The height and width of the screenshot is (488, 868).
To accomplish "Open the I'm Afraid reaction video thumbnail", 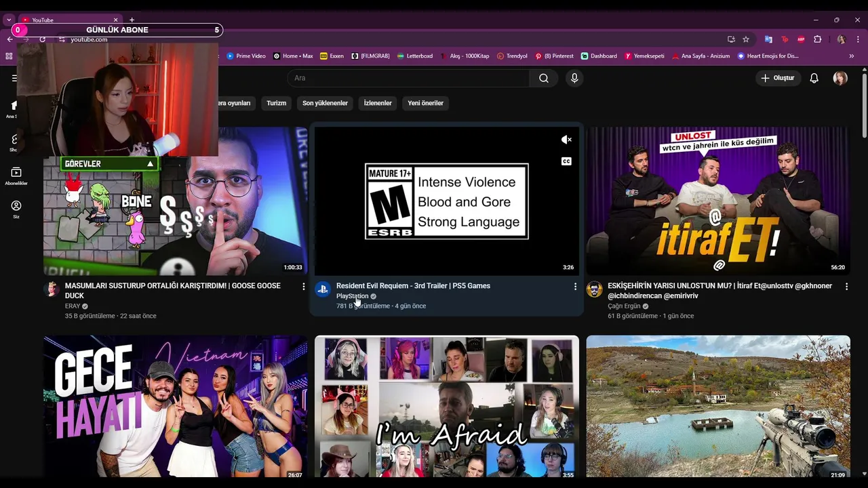I will pos(447,407).
